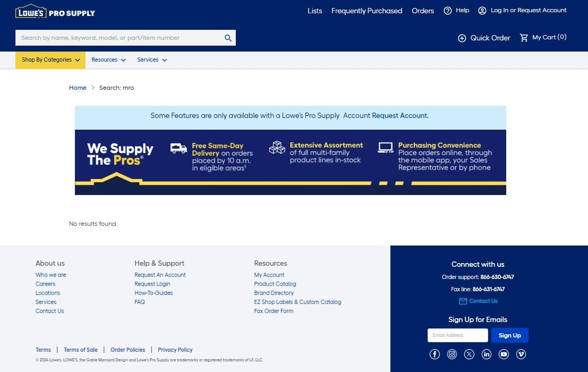Open the Request Login link
This screenshot has height=372, width=588.
pyautogui.click(x=152, y=284)
